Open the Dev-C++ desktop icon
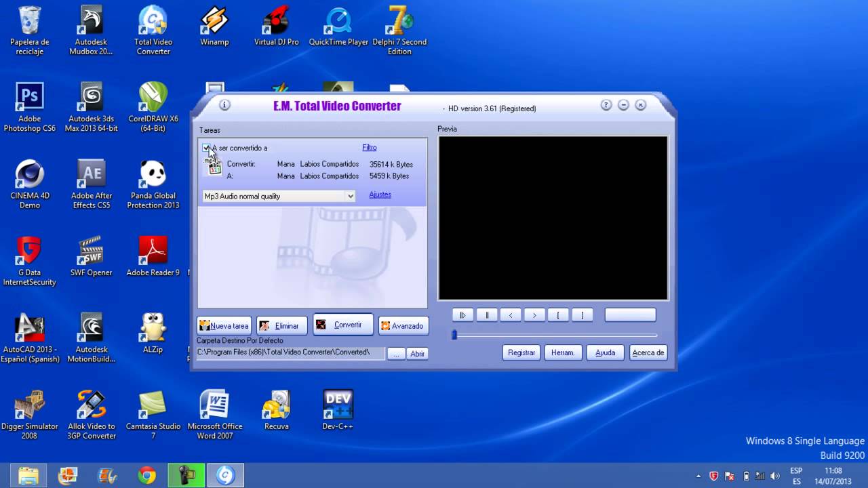This screenshot has width=868, height=488. coord(338,411)
